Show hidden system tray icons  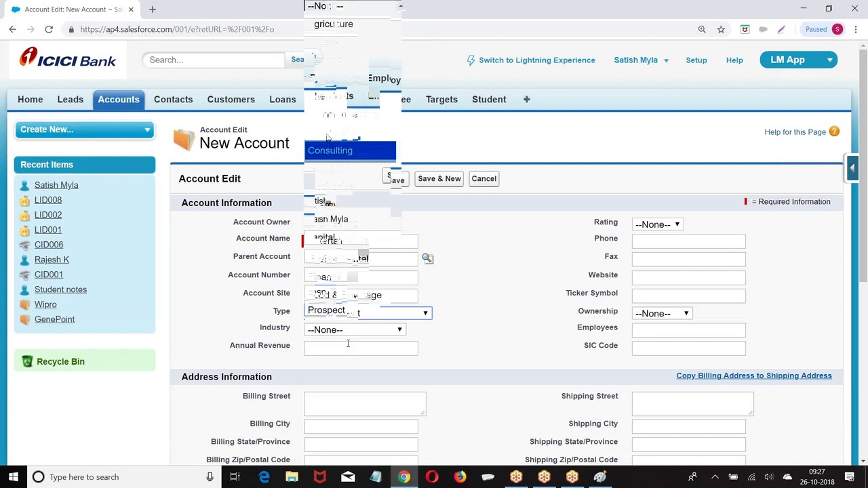[715, 476]
